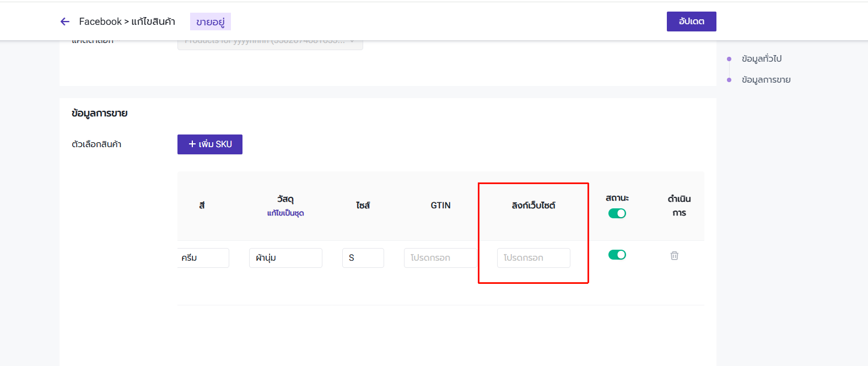Jump to ข้อมูลทั่วไป in the right sidebar
The image size is (868, 366).
(x=761, y=59)
